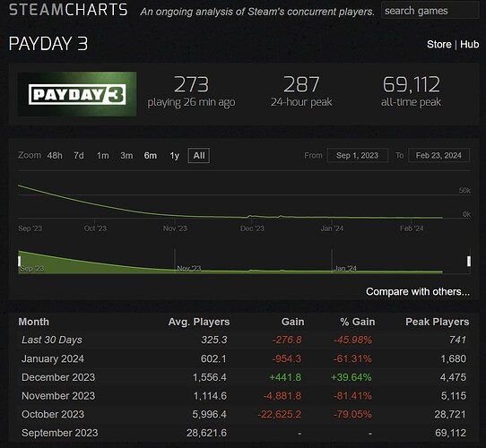Screen dimensions: 486x448
Task: Choose the 1y zoom option
Action: point(175,155)
